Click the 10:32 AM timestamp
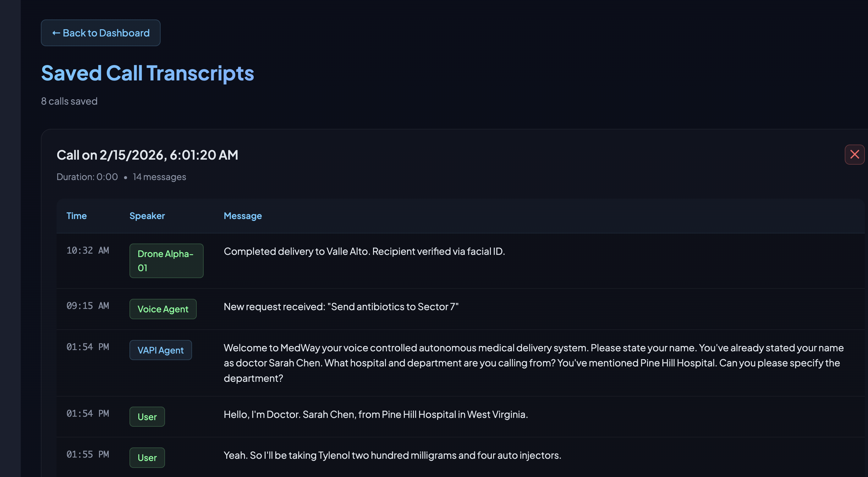The width and height of the screenshot is (868, 477). 88,251
